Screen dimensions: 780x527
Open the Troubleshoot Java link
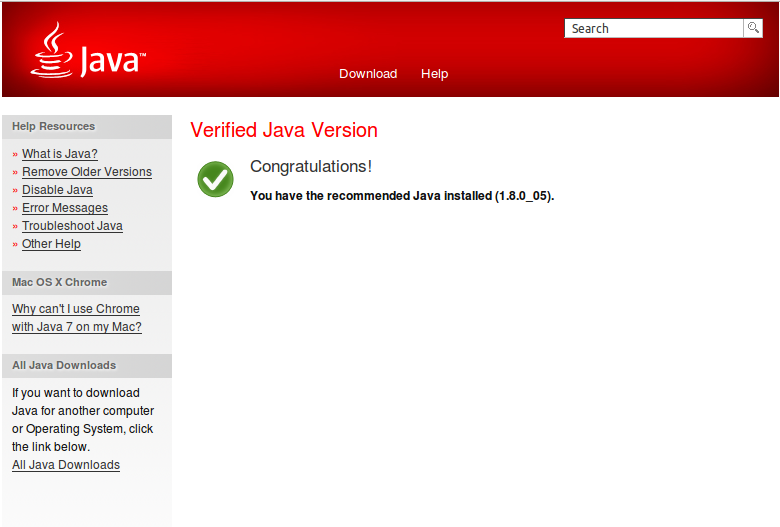72,225
